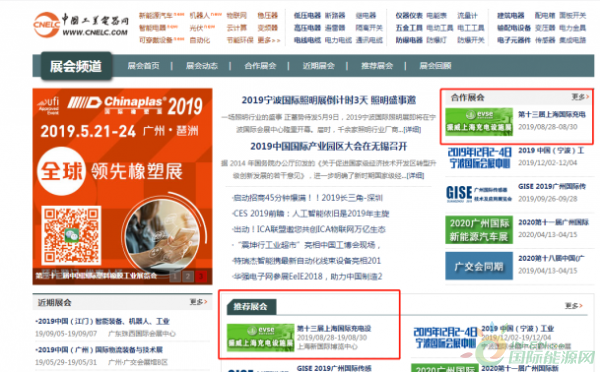The width and height of the screenshot is (600, 372).
Task: Switch to the 合作展会 navigation tab
Action: pos(260,66)
